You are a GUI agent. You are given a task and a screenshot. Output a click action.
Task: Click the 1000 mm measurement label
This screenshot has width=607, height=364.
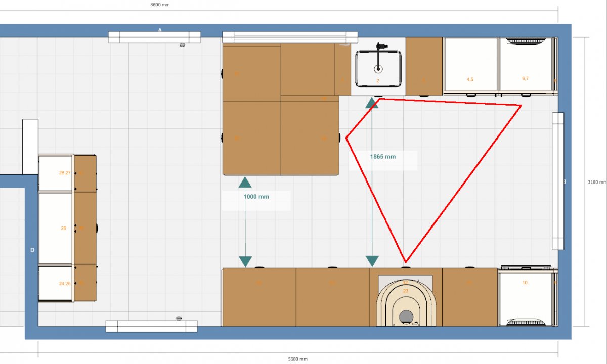coord(256,197)
